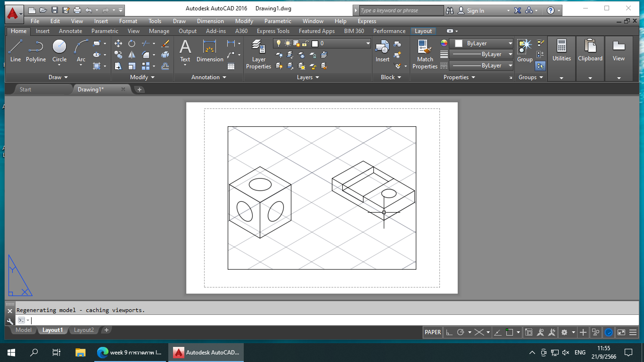Toggle Polar Tracking in status bar
The width and height of the screenshot is (644, 362).
[x=461, y=332]
